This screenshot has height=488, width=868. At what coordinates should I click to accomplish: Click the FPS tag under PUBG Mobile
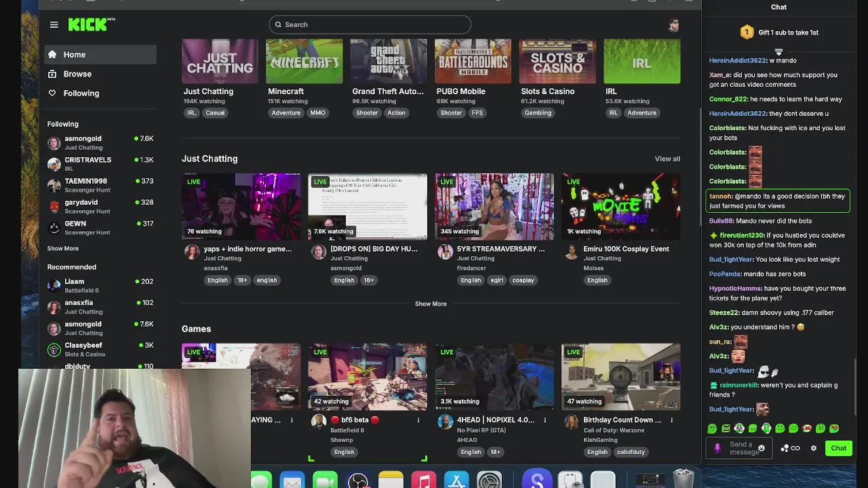477,113
